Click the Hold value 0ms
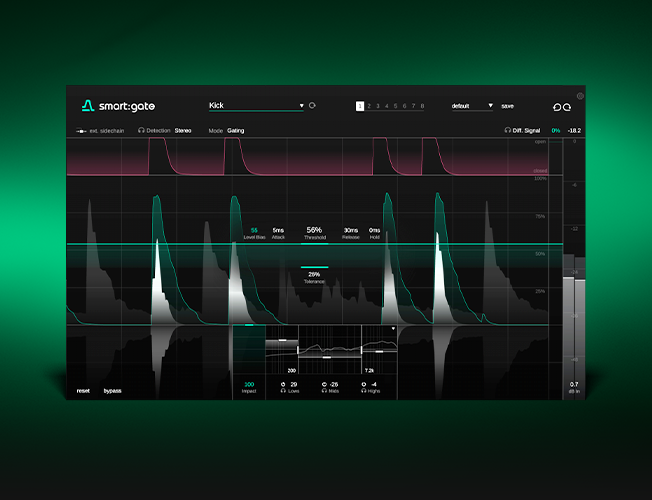The height and width of the screenshot is (500, 652). [374, 230]
